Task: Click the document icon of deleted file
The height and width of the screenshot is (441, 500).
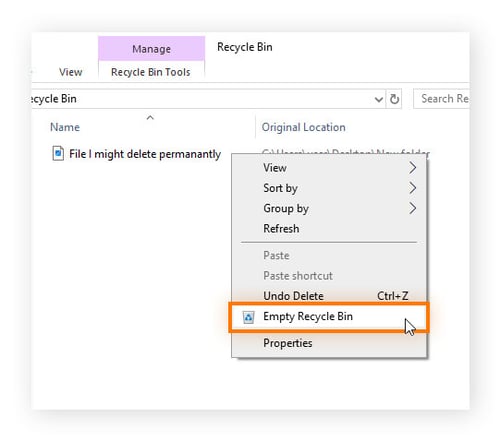Action: tap(58, 154)
